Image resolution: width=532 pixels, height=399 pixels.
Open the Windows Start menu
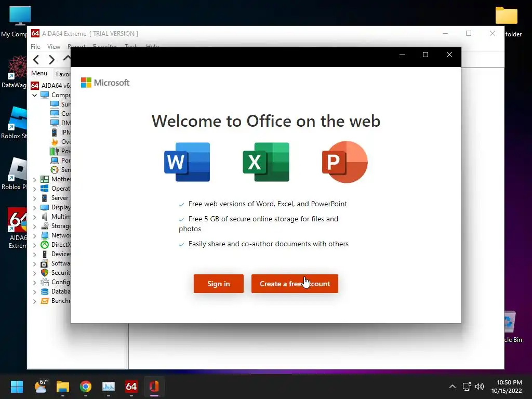(17, 387)
